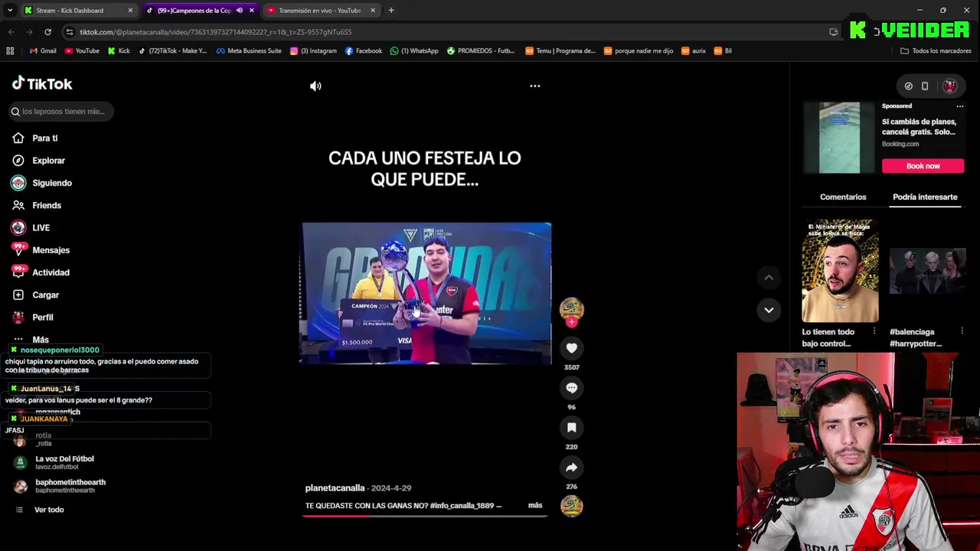The image size is (980, 551).
Task: Open the creator avatar beside the video
Action: pyautogui.click(x=571, y=308)
